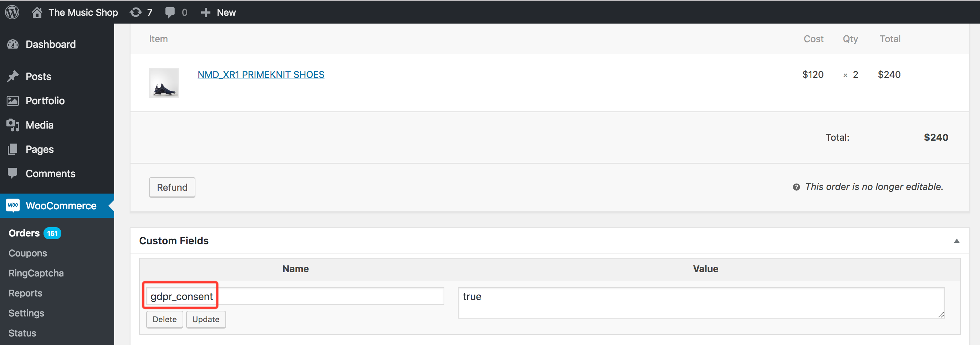Click the Dashboard gauge icon
The height and width of the screenshot is (345, 980).
click(x=13, y=44)
